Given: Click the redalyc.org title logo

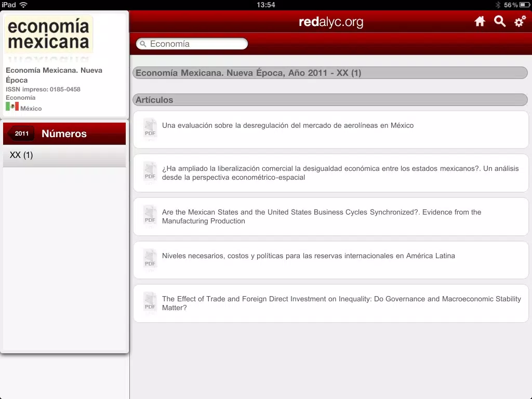Looking at the screenshot, I should (331, 22).
